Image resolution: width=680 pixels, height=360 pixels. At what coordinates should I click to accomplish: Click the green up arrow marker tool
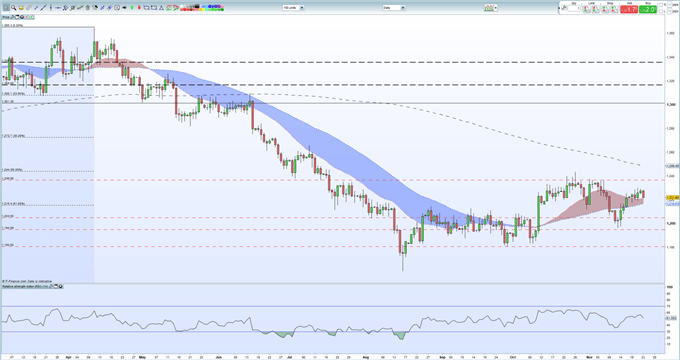[132, 7]
